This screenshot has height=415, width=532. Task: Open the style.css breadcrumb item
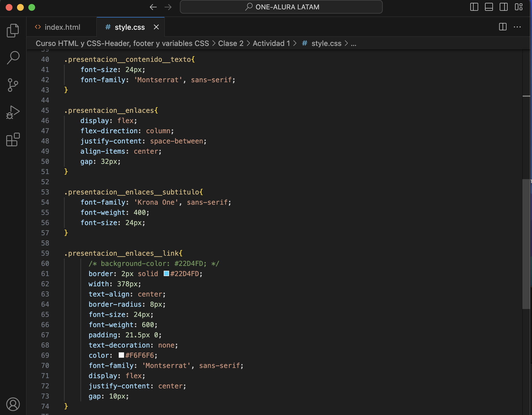click(x=322, y=43)
